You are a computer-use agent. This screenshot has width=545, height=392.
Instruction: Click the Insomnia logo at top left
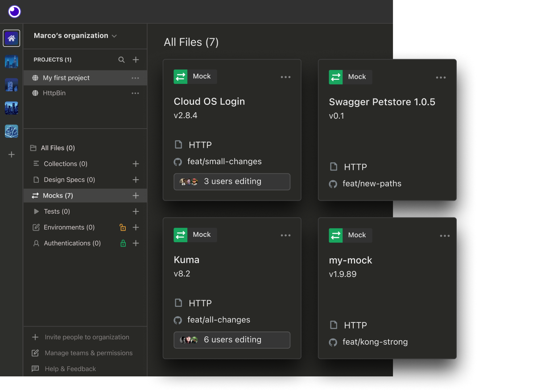[14, 12]
